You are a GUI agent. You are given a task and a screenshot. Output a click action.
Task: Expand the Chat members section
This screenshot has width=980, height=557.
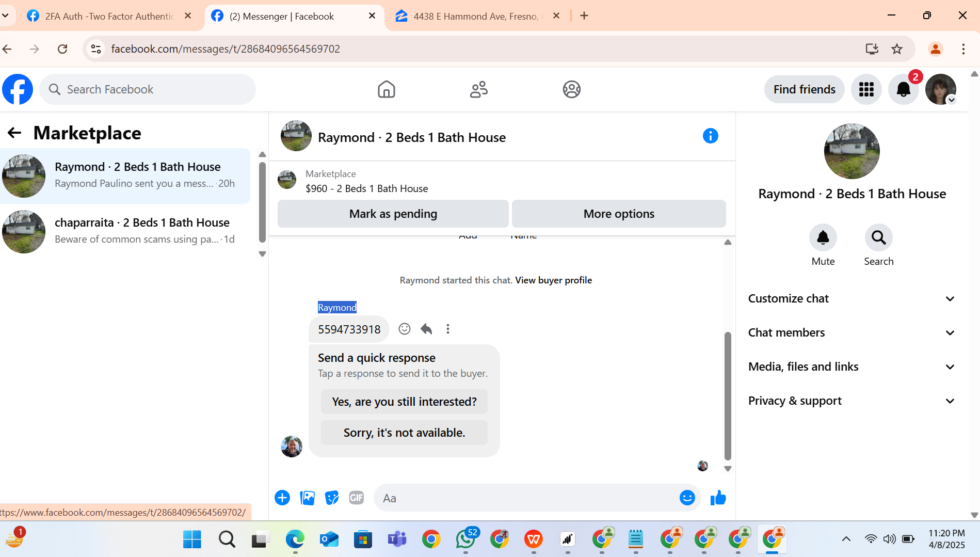(x=852, y=332)
